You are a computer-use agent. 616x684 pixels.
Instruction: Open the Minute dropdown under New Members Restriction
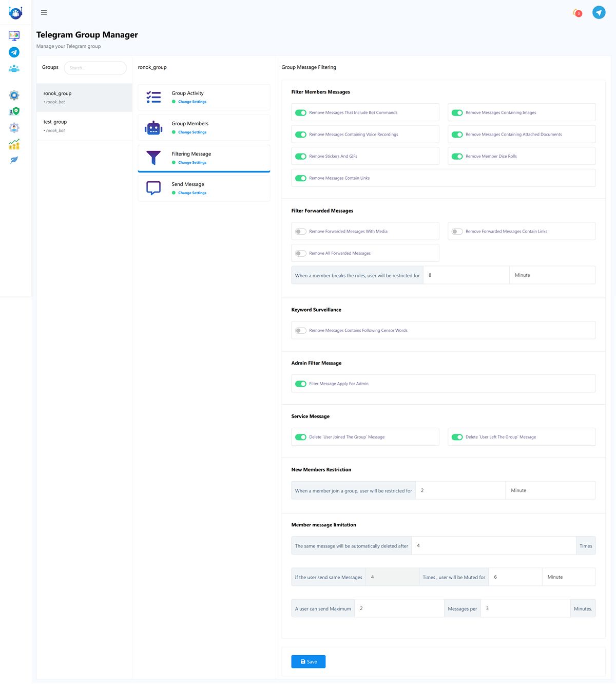[550, 490]
